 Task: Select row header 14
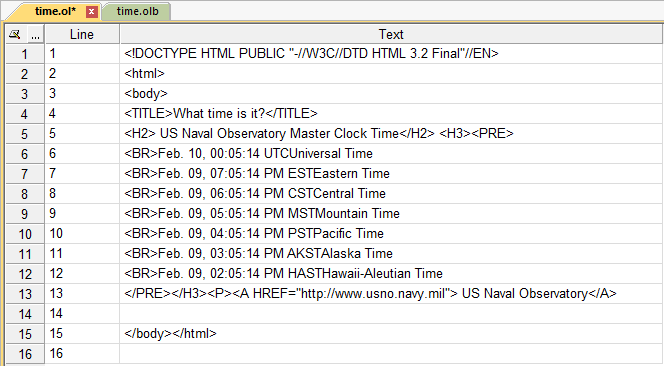point(25,314)
